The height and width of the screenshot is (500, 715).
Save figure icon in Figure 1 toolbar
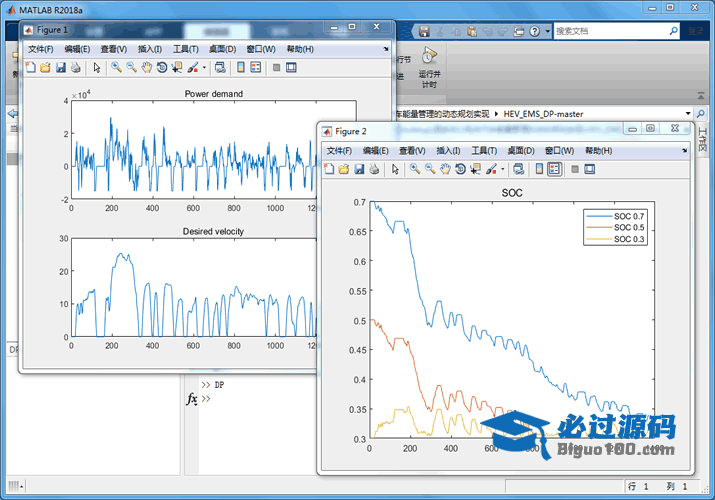coord(61,67)
